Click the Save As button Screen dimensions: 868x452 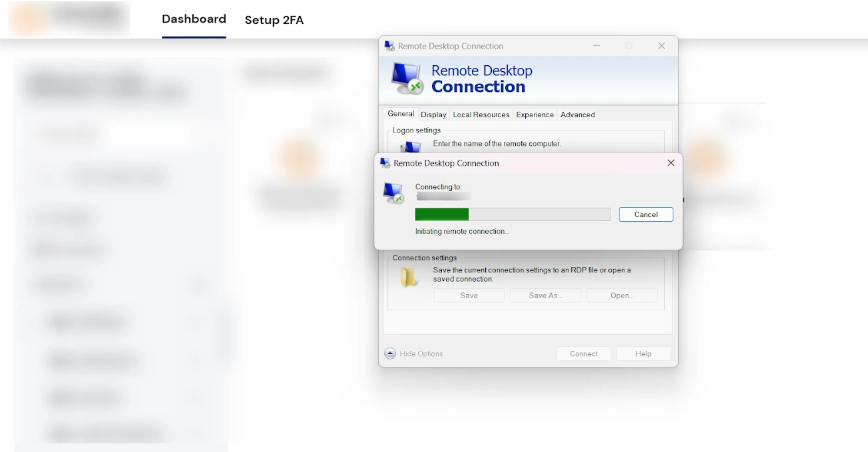tap(545, 296)
